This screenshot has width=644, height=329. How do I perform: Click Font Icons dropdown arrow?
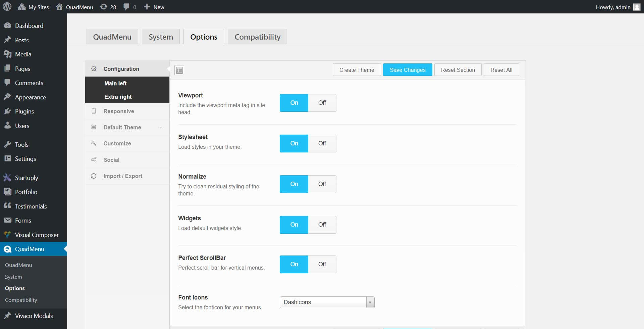[370, 302]
